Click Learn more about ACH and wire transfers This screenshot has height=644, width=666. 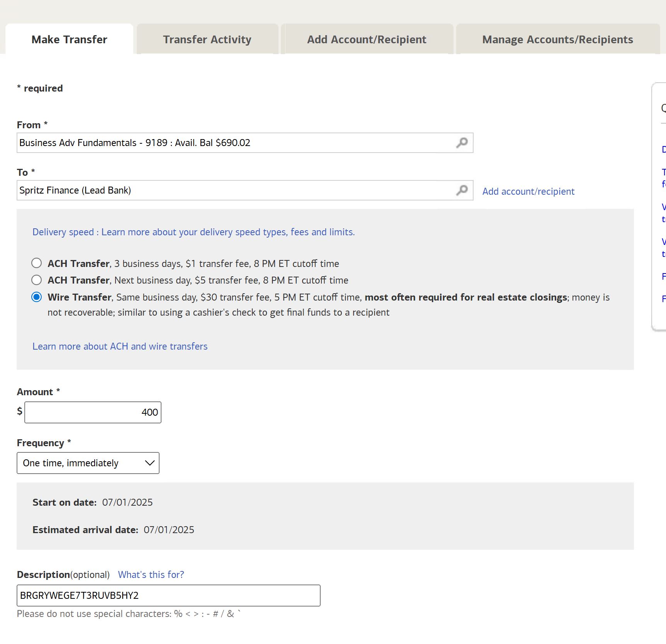tap(120, 347)
